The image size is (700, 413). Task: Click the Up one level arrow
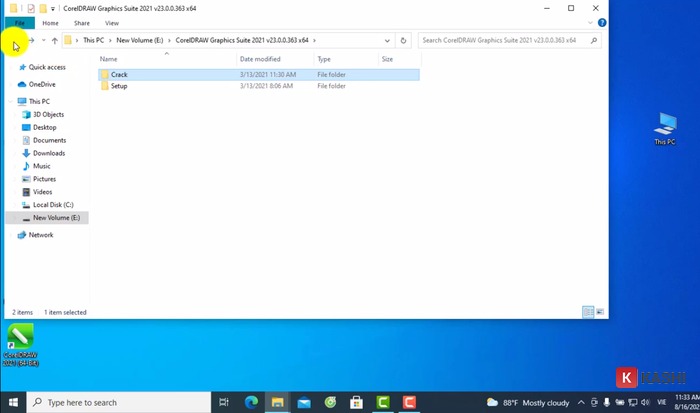[54, 41]
